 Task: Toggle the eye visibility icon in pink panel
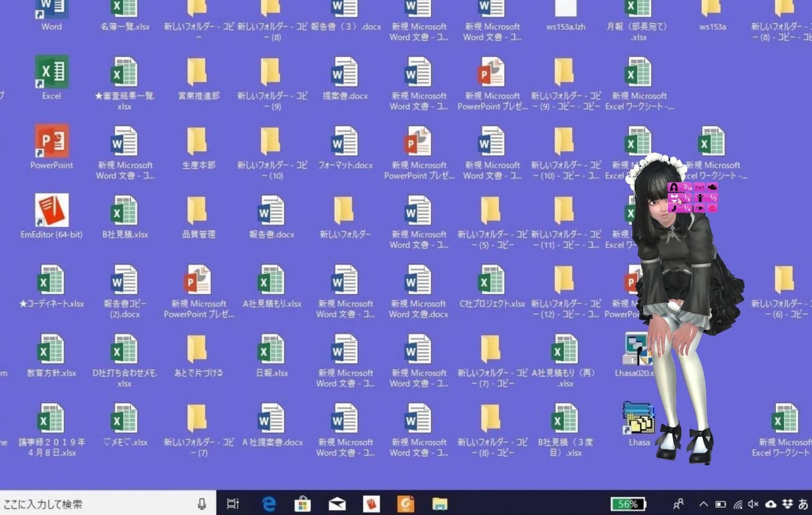[x=699, y=208]
